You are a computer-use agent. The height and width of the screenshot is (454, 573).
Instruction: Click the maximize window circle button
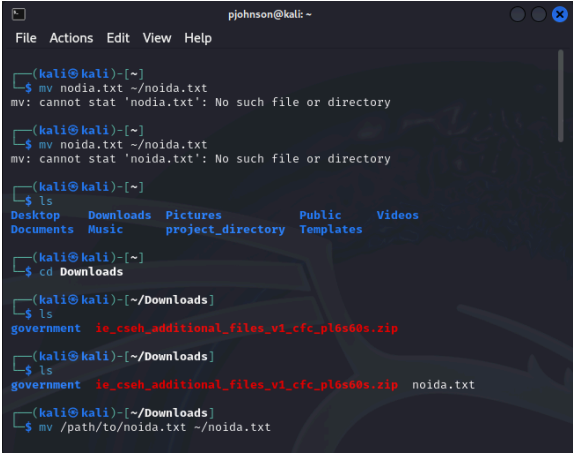coord(539,15)
